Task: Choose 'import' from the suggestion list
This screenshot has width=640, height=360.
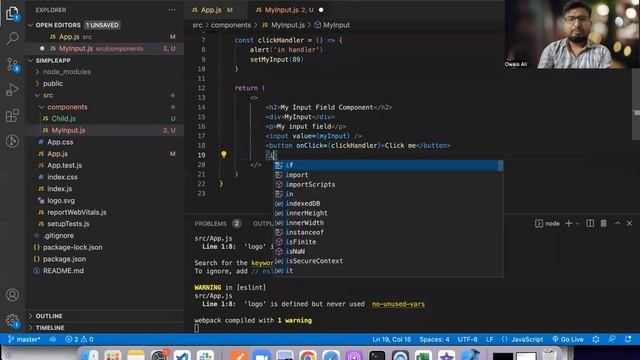Action: pos(388,175)
